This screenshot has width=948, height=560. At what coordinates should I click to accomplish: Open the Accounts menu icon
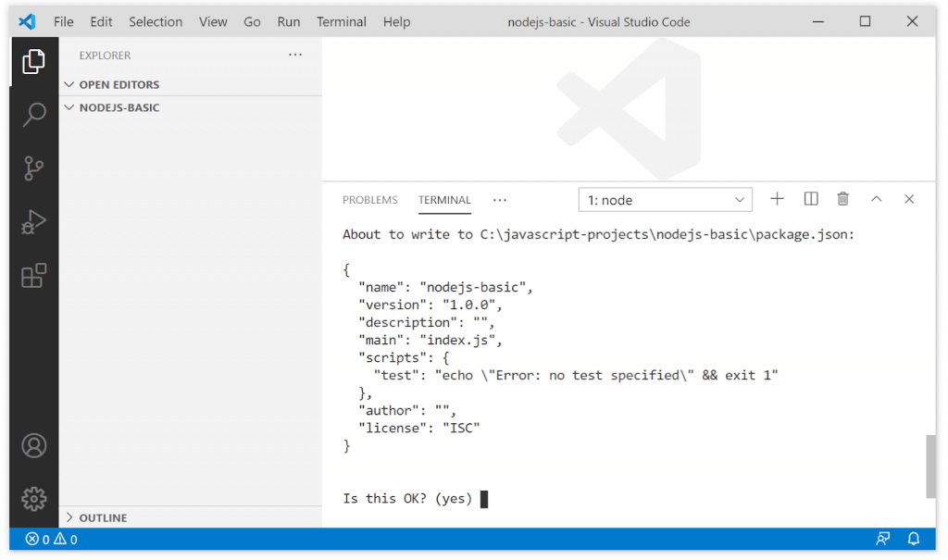[x=34, y=445]
